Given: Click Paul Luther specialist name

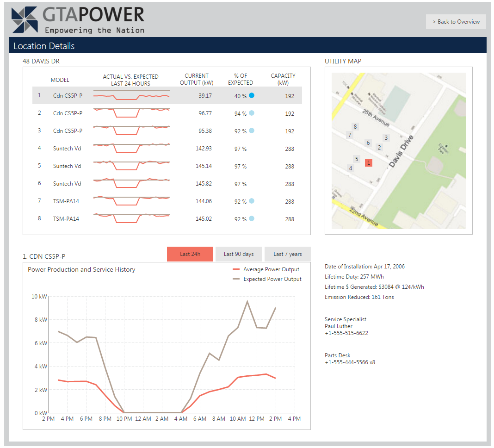Looking at the screenshot, I should coord(339,326).
